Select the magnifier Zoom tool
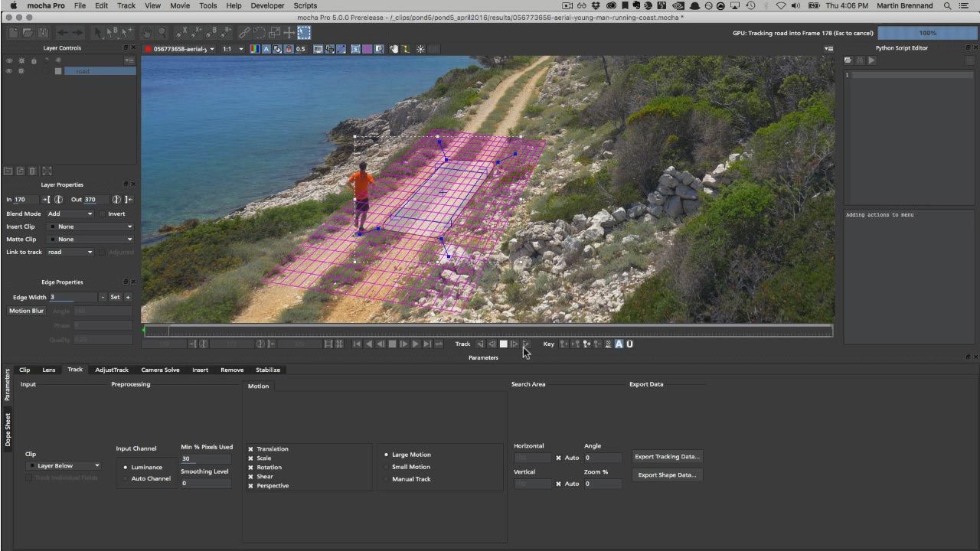Viewport: 980px width, 551px height. click(x=162, y=33)
